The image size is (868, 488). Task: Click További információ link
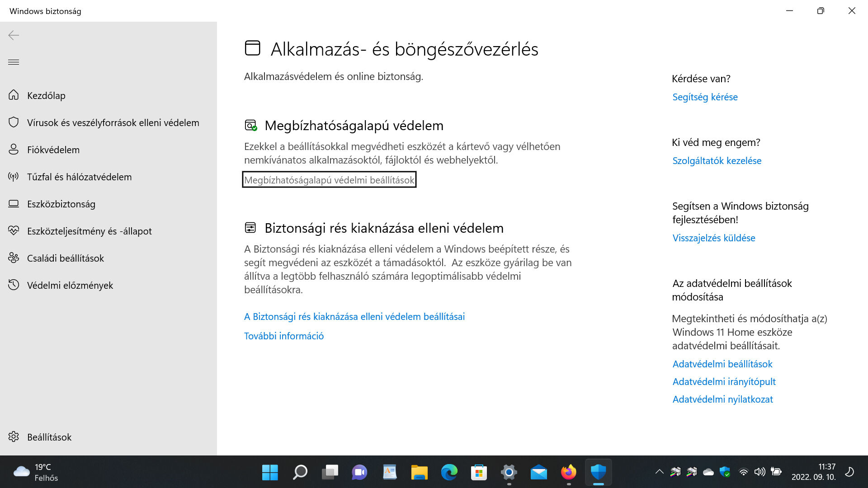283,336
